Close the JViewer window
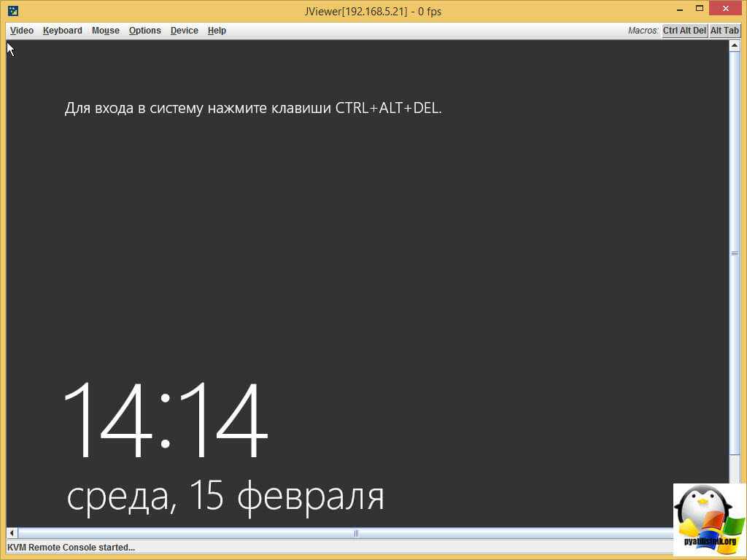 tap(727, 9)
